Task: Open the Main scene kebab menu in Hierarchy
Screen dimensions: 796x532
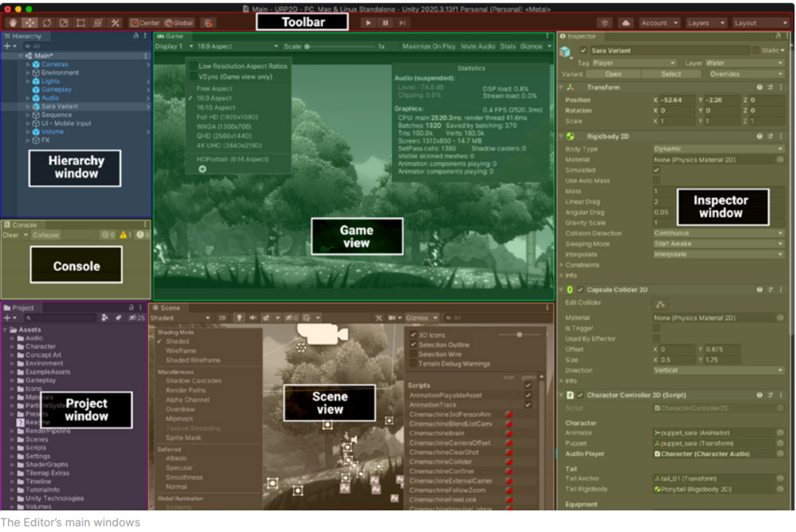Action: 145,56
